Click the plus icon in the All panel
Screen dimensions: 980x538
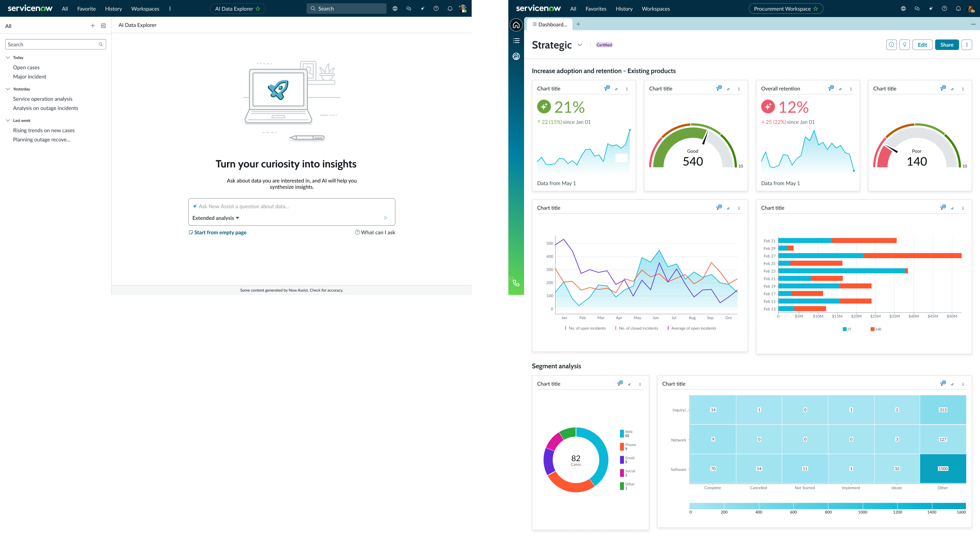tap(92, 26)
